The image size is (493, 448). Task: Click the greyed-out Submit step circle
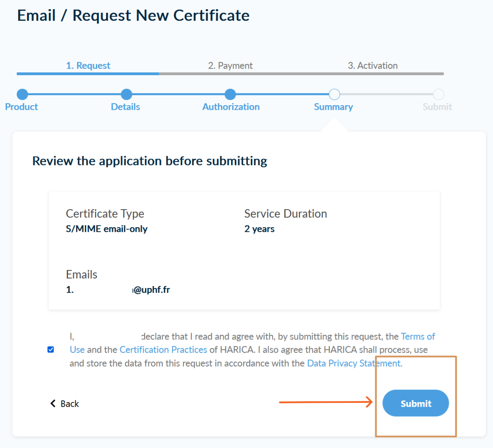point(438,94)
